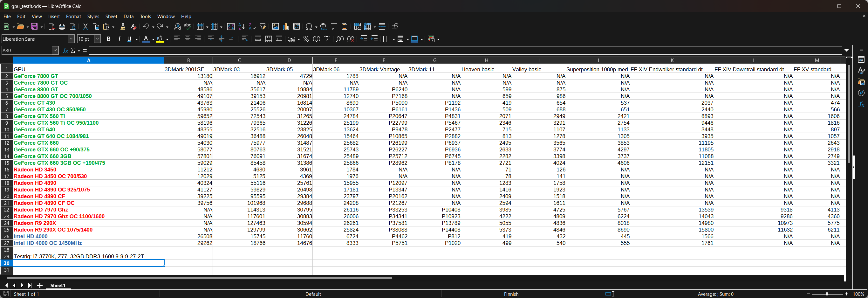
Task: Open Print Preview toggle
Action: pyautogui.click(x=72, y=27)
